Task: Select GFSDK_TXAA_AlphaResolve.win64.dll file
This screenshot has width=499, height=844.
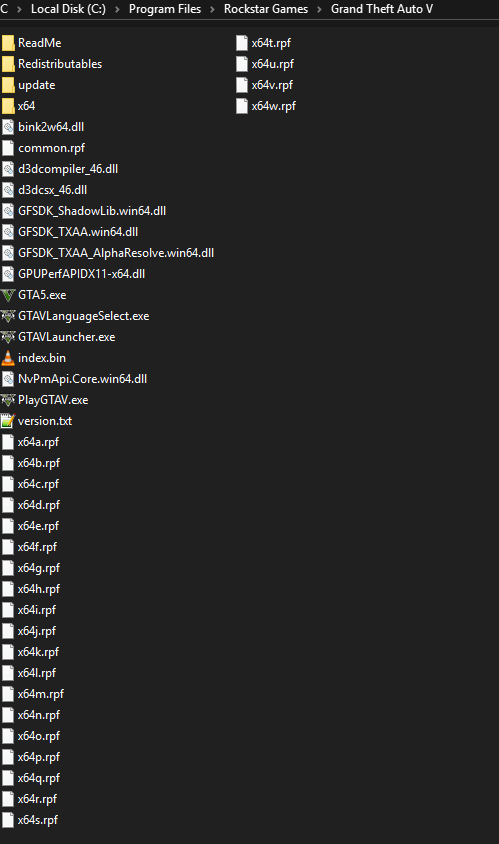Action: [108, 253]
